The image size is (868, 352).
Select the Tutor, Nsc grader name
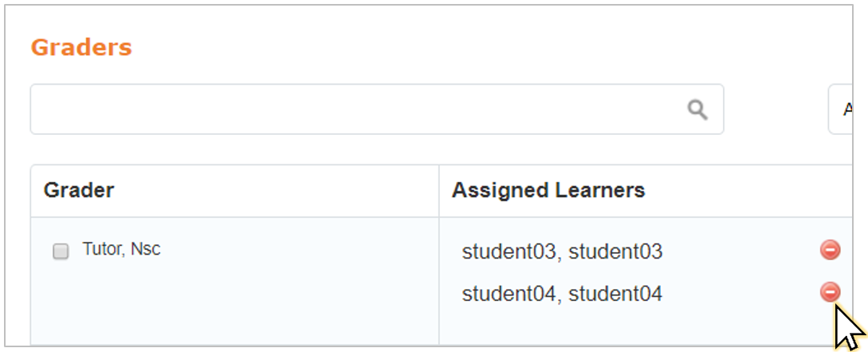coord(121,249)
